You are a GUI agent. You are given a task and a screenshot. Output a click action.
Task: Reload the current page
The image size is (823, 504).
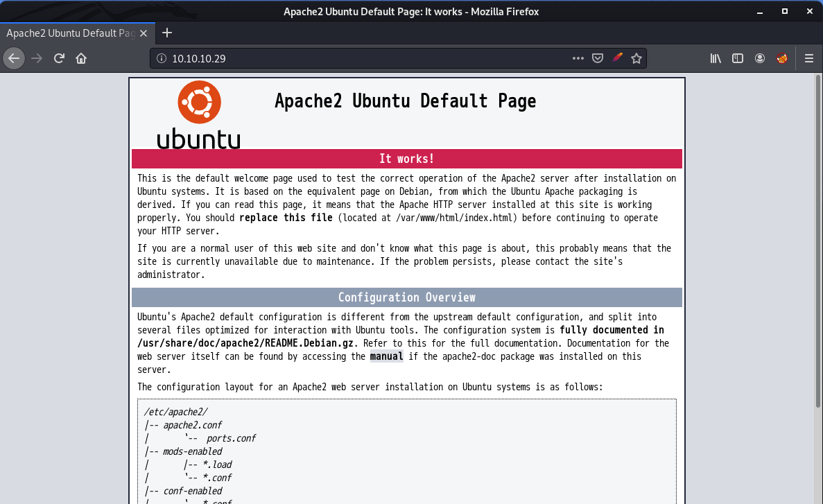[x=59, y=58]
